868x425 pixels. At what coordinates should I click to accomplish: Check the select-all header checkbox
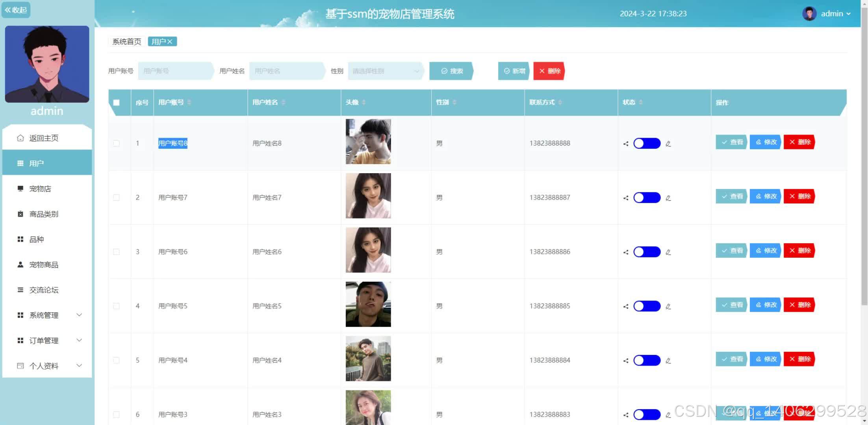[x=116, y=103]
